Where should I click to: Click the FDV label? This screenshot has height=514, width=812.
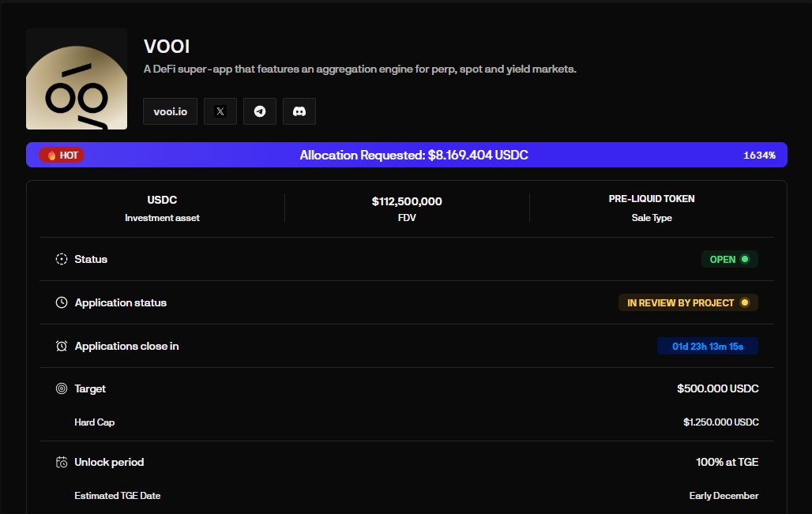(407, 218)
